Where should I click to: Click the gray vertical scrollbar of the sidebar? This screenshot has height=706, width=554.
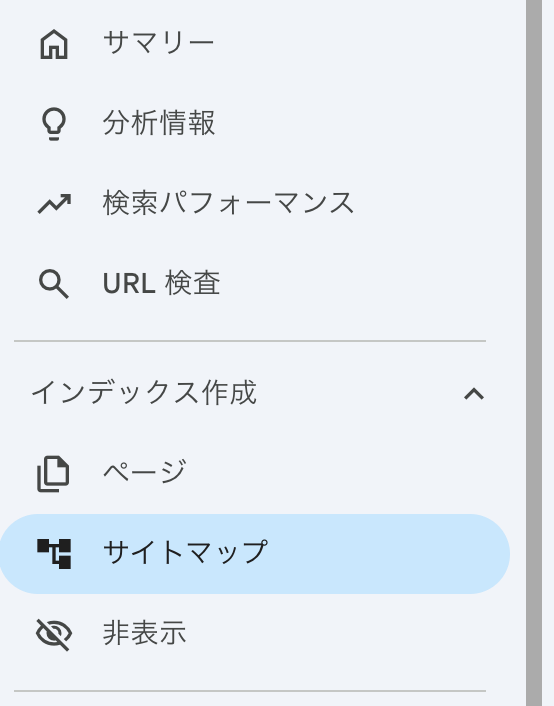[534, 353]
